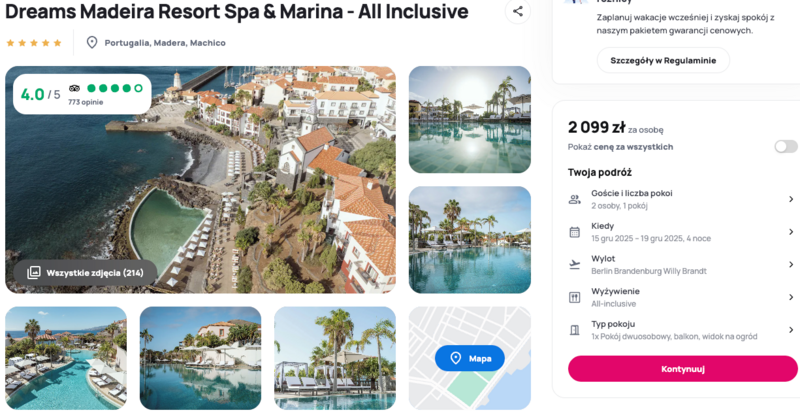Click the airplane icon next to Wylot

(574, 264)
